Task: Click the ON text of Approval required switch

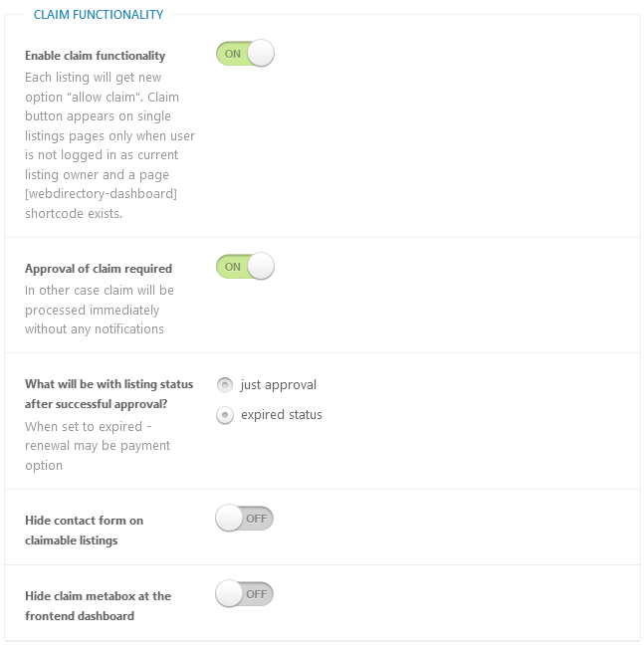Action: [232, 267]
